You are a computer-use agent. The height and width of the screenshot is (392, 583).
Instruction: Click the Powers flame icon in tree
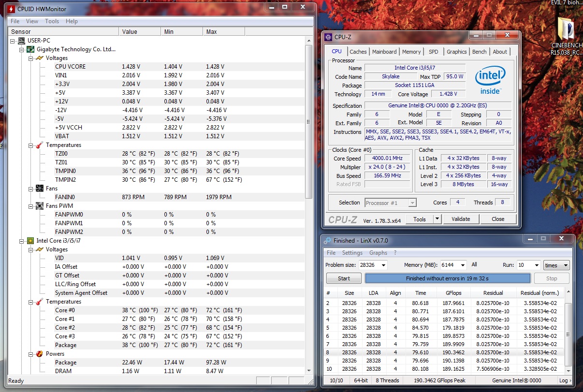40,354
